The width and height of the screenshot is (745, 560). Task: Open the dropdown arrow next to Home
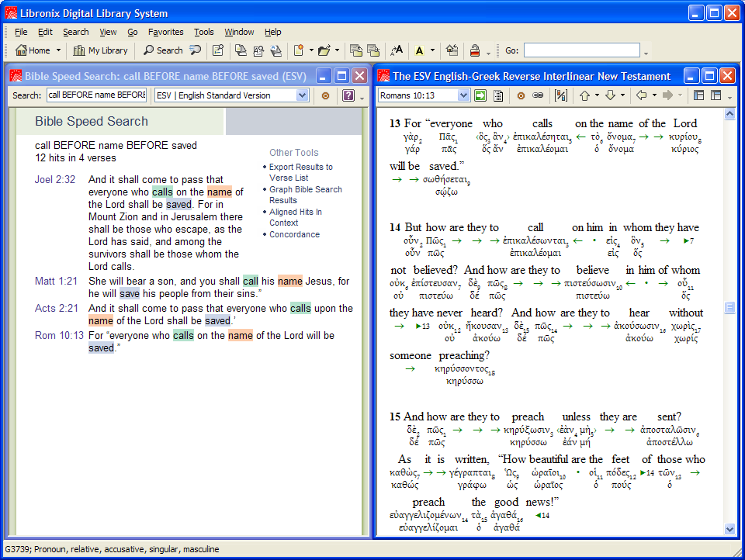(58, 50)
